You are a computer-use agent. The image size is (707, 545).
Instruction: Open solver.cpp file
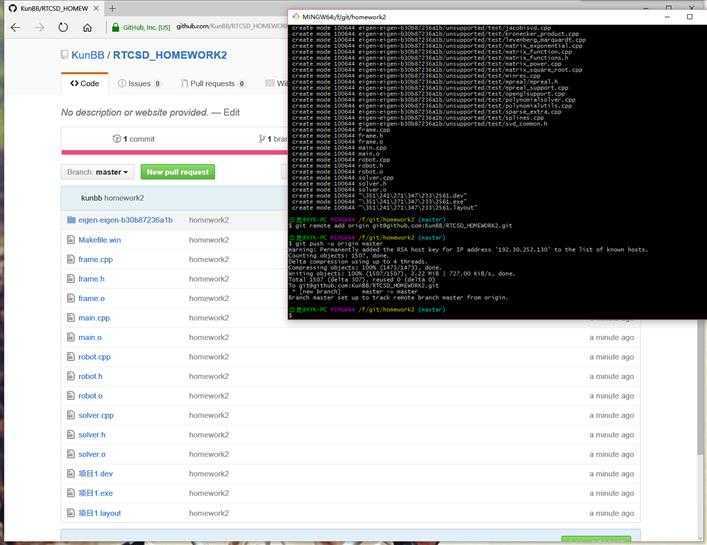pyautogui.click(x=96, y=415)
